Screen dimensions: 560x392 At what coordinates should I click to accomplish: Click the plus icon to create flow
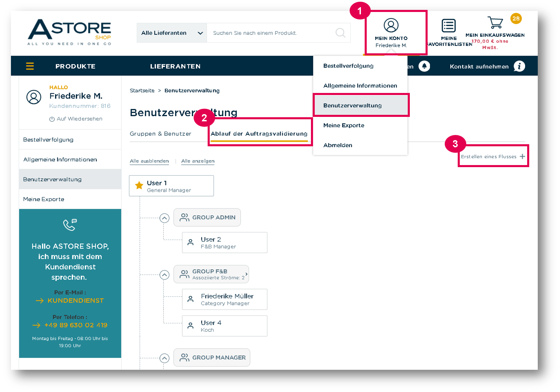pos(522,157)
